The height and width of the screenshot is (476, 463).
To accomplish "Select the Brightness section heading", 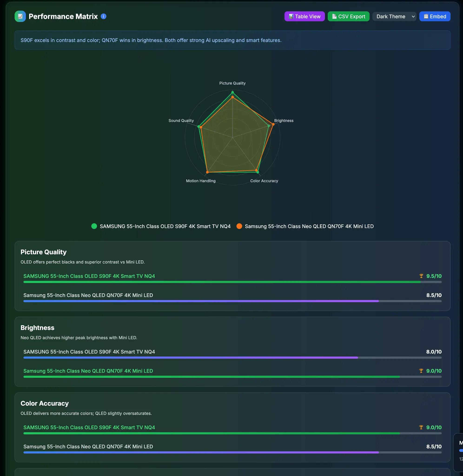I will (x=37, y=328).
